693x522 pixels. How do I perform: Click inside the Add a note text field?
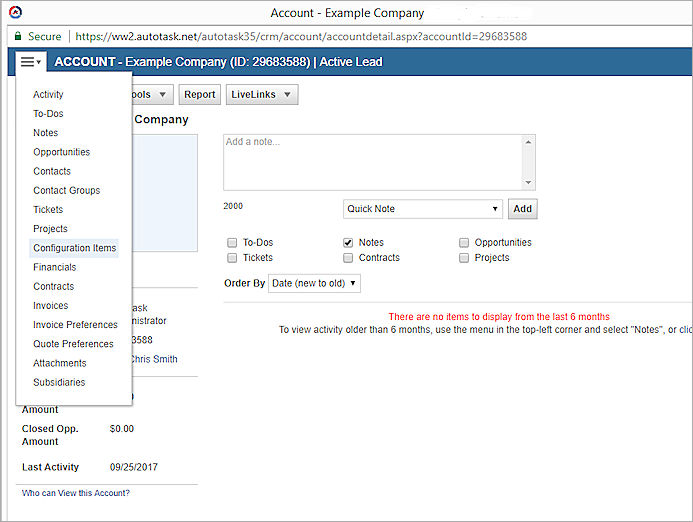370,160
